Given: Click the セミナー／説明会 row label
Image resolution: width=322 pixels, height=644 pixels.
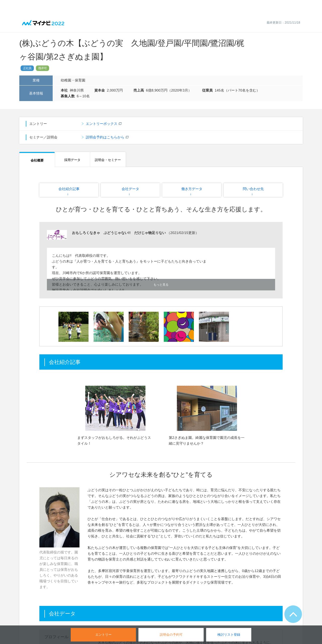Looking at the screenshot, I should pyautogui.click(x=43, y=137).
